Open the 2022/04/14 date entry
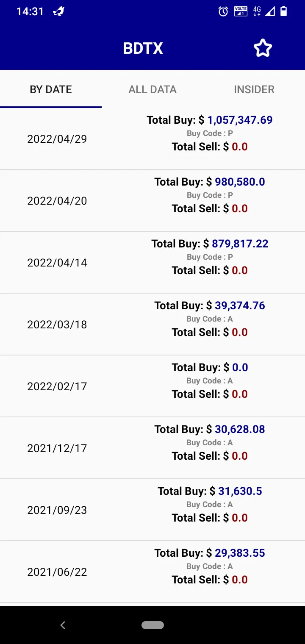The width and height of the screenshot is (305, 644). pos(152,263)
